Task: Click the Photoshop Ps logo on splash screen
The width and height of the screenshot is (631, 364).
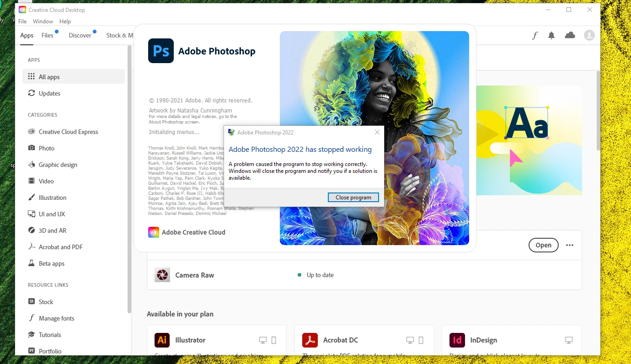Action: coord(161,51)
